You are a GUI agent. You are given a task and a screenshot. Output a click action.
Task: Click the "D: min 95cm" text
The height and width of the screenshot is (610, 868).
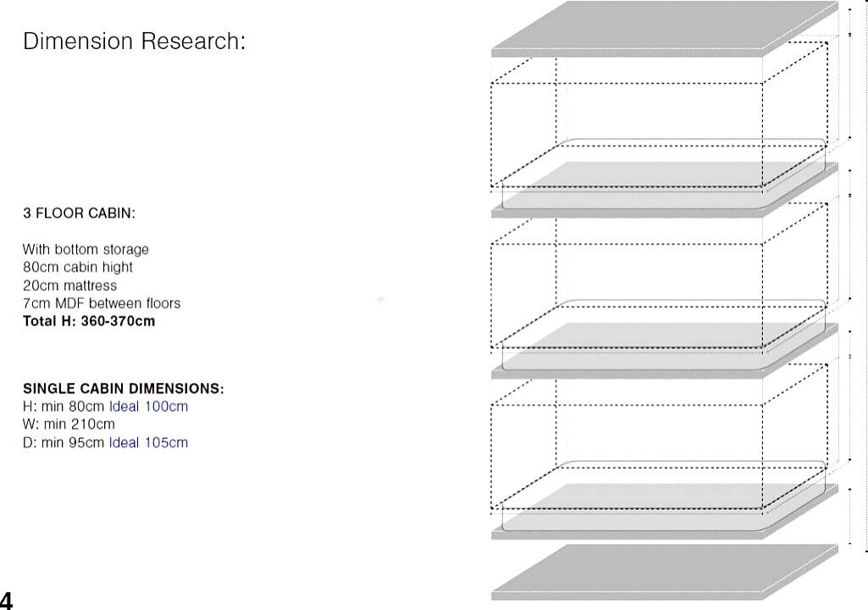pos(64,442)
